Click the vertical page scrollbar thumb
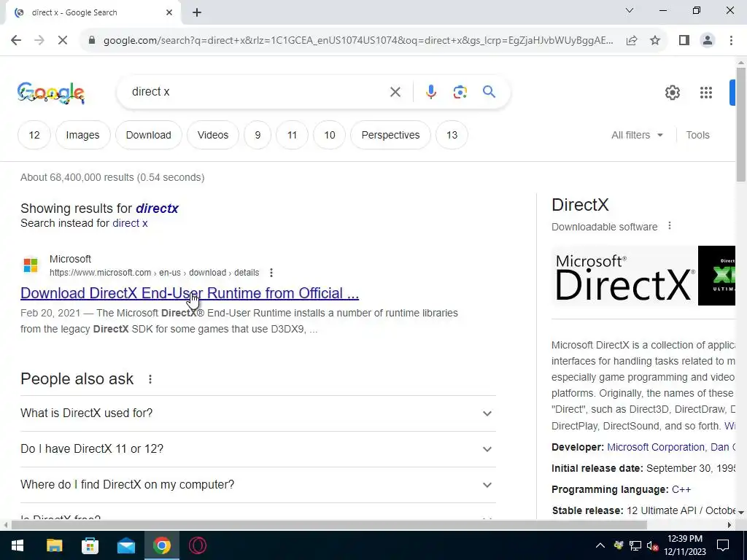The image size is (747, 560). [x=741, y=124]
